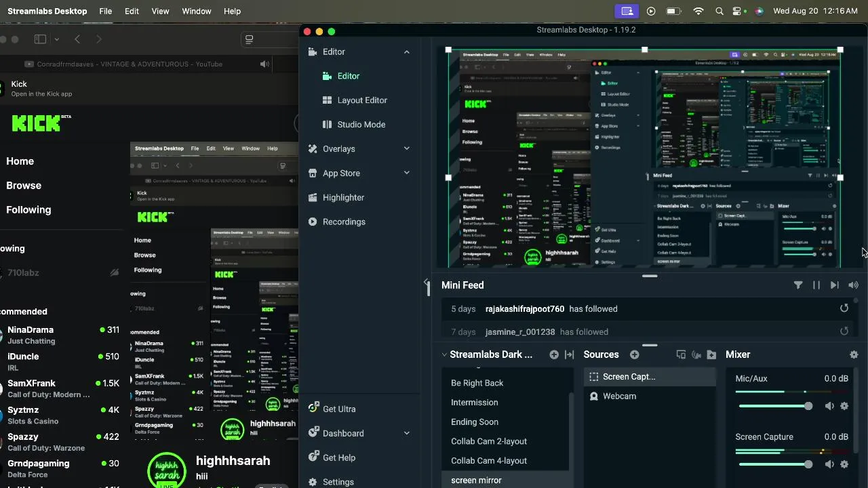Screen dimensions: 868x488
Task: Open Layout Editor in sidebar
Action: 362,100
